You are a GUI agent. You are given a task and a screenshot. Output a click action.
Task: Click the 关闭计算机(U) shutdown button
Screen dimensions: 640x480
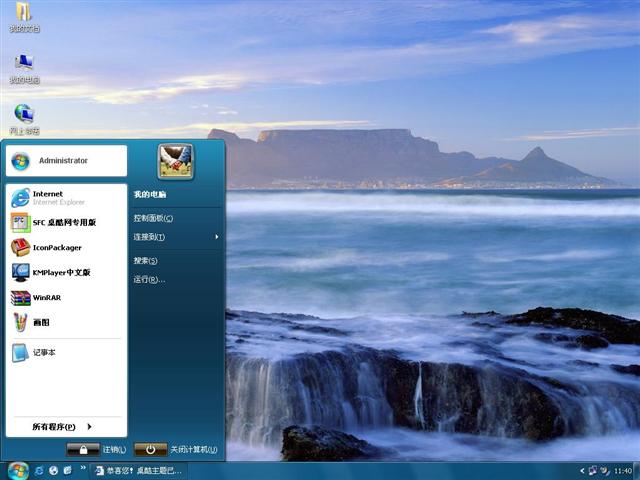click(175, 450)
